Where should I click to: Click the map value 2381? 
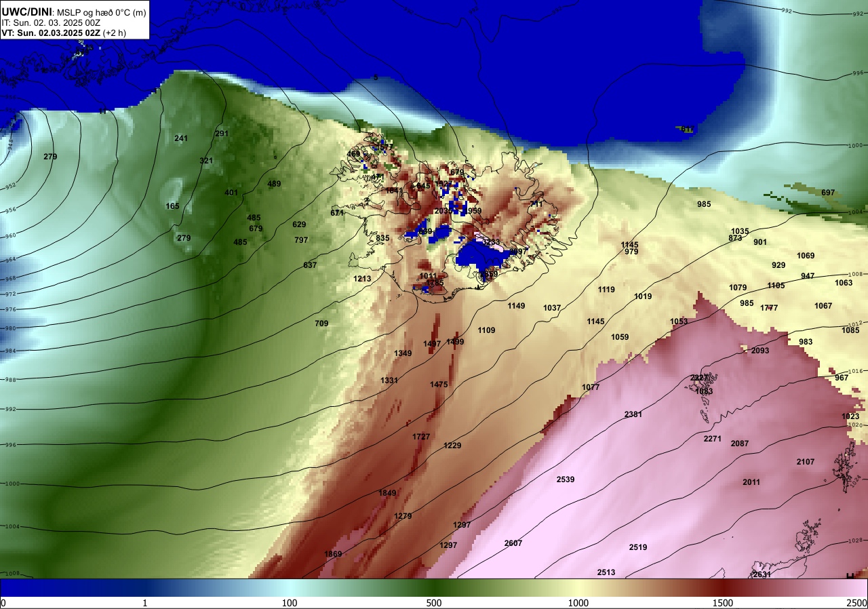(x=633, y=414)
